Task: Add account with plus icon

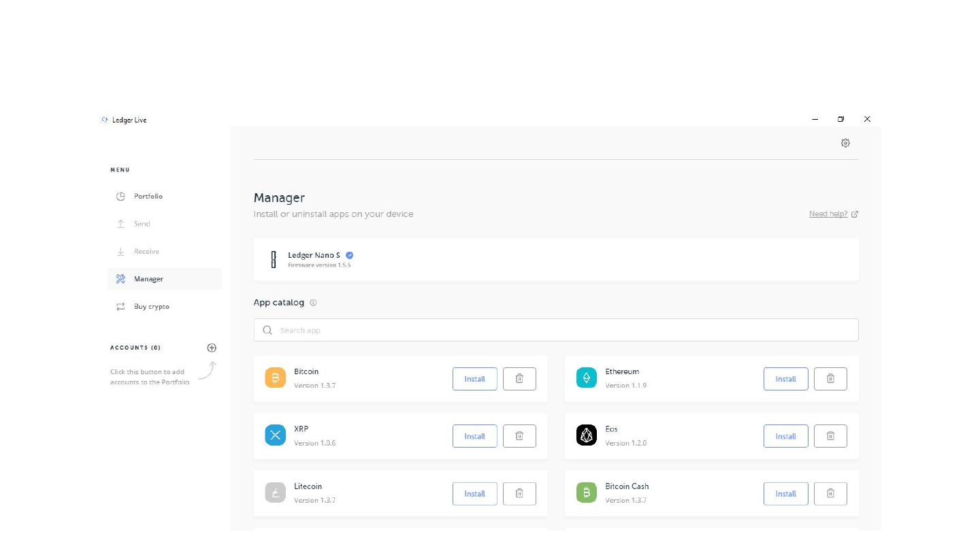Action: pyautogui.click(x=212, y=348)
